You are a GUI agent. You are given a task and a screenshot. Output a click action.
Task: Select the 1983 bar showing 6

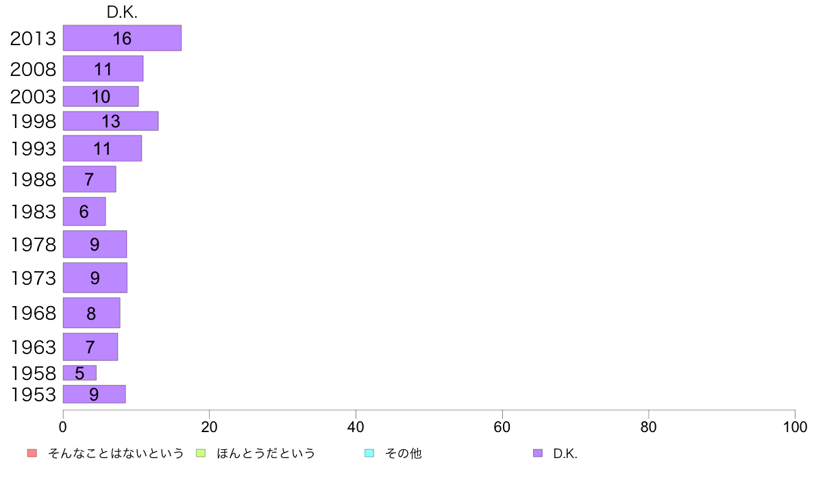tap(84, 211)
